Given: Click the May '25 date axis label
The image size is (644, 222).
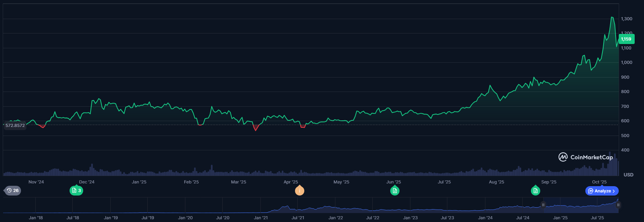Looking at the screenshot, I should pyautogui.click(x=341, y=182).
